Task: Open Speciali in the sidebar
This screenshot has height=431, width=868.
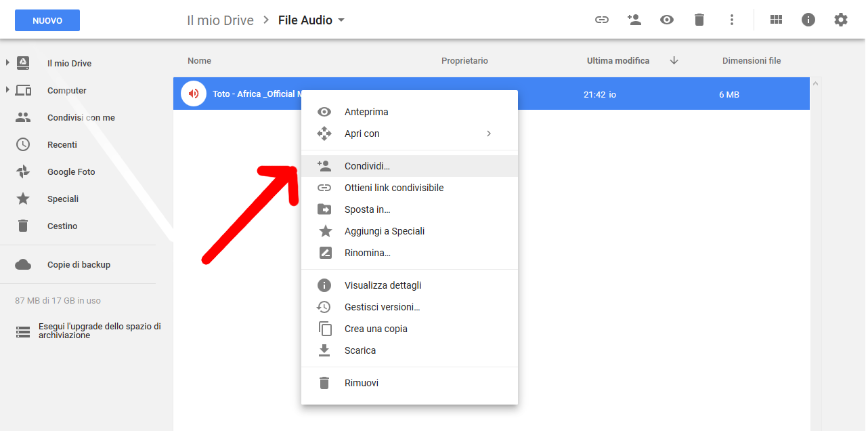Action: (62, 199)
